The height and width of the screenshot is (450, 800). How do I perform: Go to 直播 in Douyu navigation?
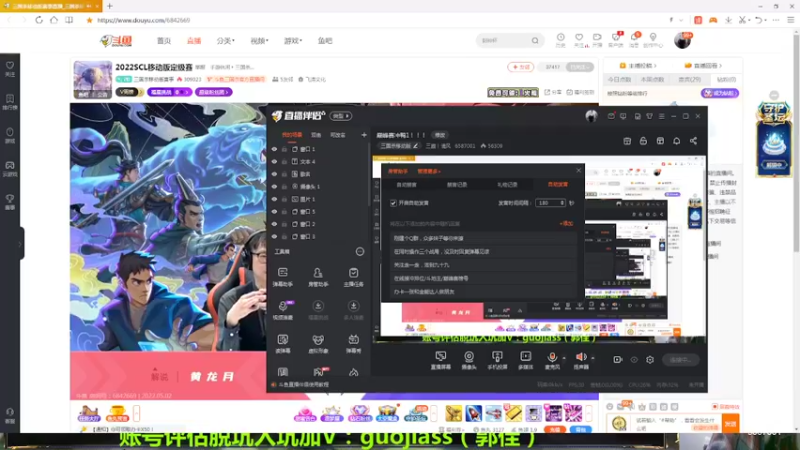[194, 40]
